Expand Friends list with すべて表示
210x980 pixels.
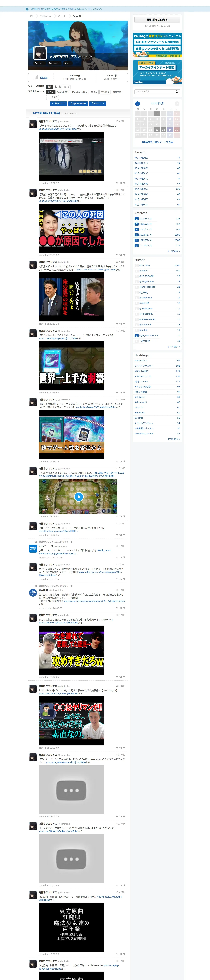tap(174, 347)
